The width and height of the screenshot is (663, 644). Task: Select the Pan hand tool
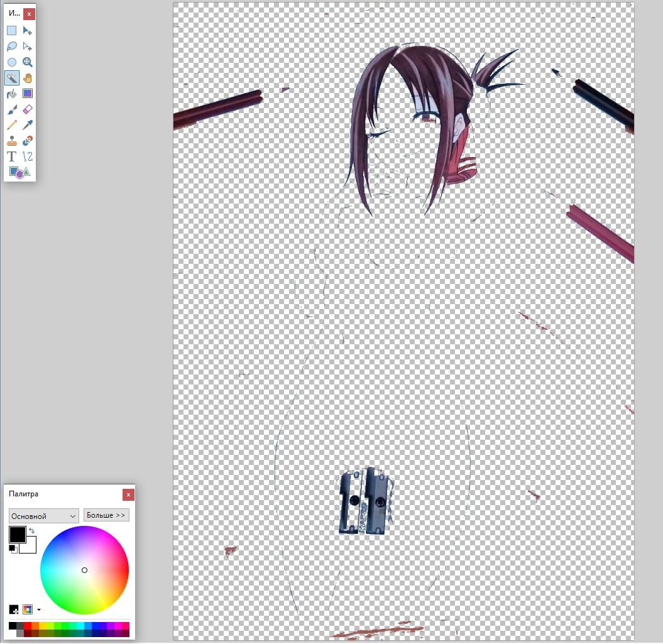coord(28,78)
